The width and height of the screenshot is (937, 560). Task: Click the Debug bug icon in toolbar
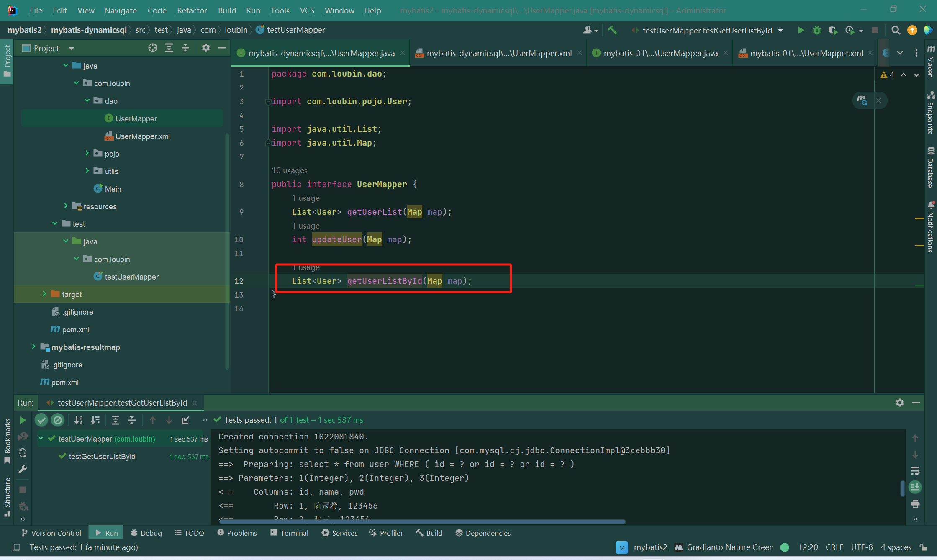(x=816, y=30)
